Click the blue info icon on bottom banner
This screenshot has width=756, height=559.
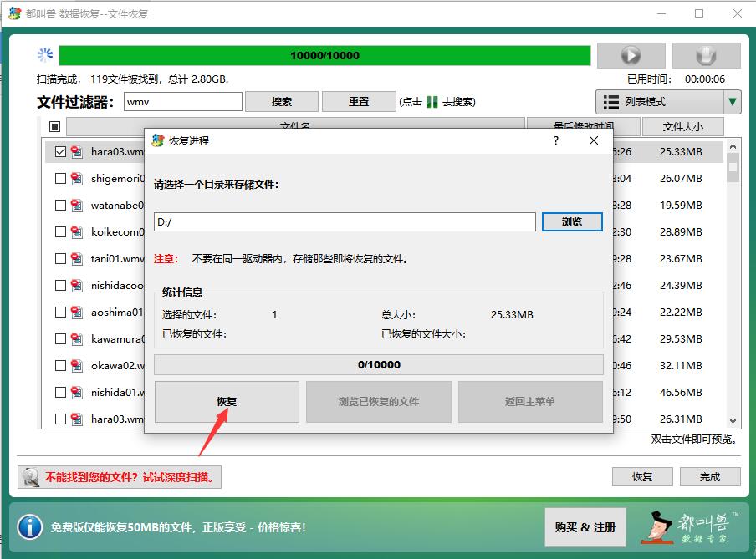pyautogui.click(x=30, y=527)
